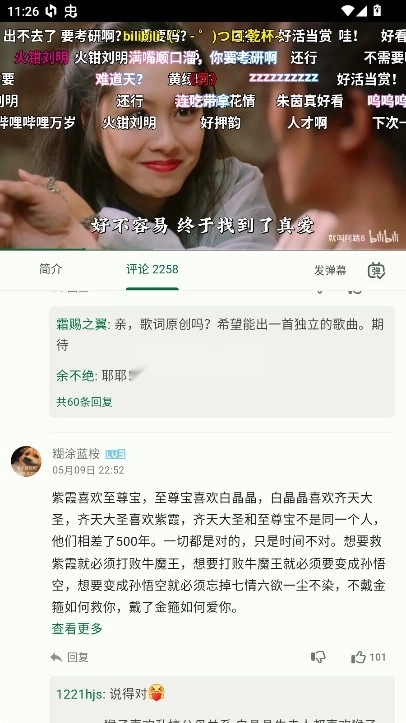406x723 pixels.
Task: Open 余不绝 user profile link
Action: click(75, 376)
